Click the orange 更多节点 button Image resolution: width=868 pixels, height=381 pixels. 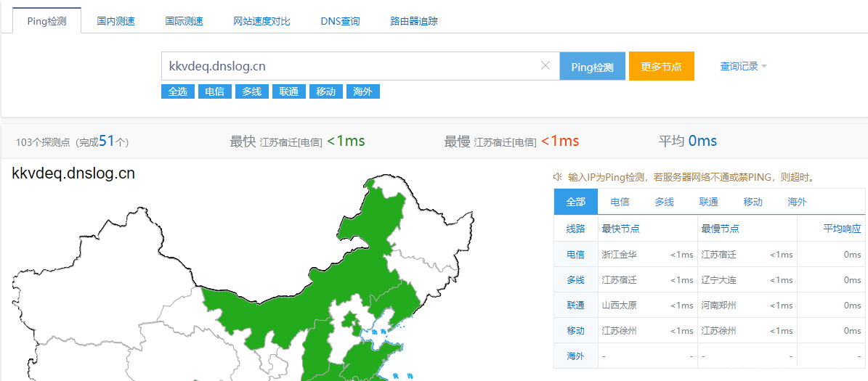tap(661, 67)
